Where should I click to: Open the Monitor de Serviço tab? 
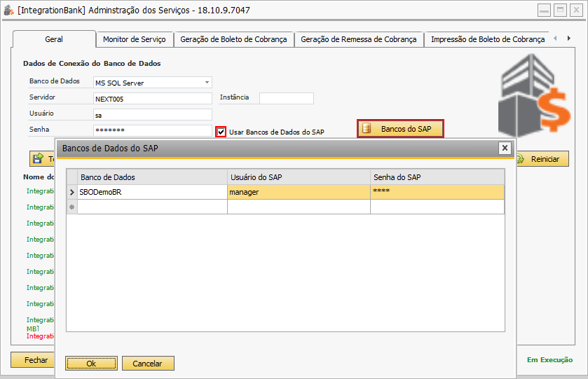click(x=135, y=39)
